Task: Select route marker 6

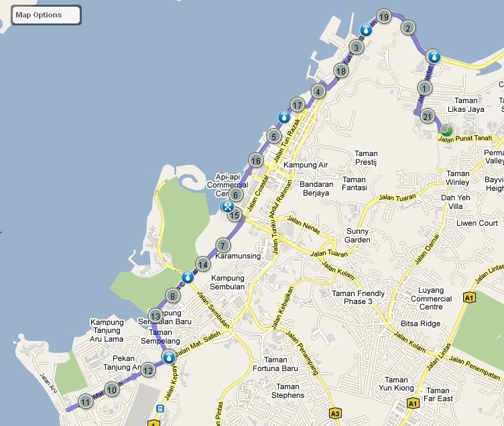Action: pos(236,195)
